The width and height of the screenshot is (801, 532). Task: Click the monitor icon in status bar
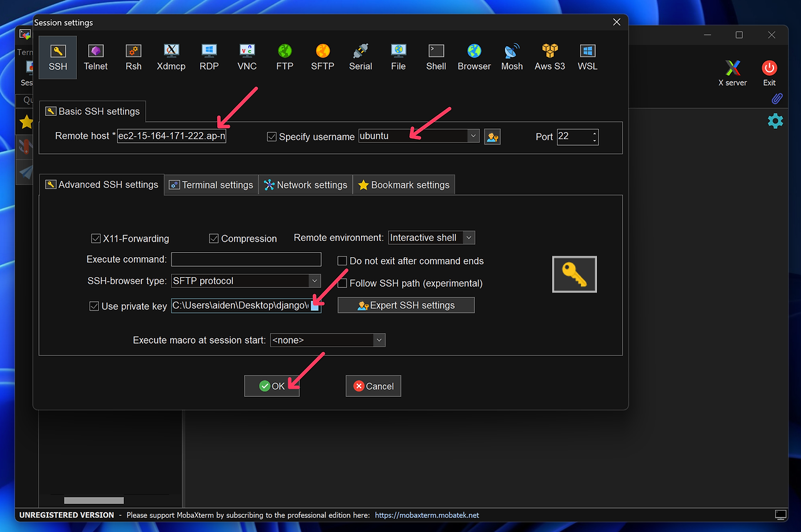(780, 514)
